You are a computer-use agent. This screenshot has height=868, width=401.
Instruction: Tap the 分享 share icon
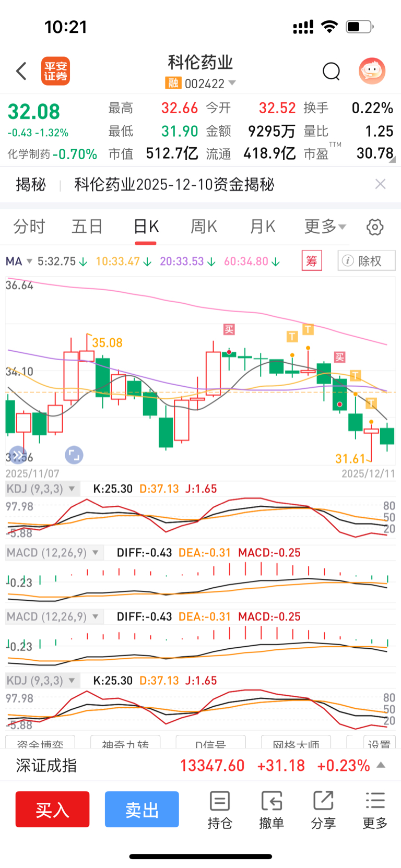click(323, 810)
